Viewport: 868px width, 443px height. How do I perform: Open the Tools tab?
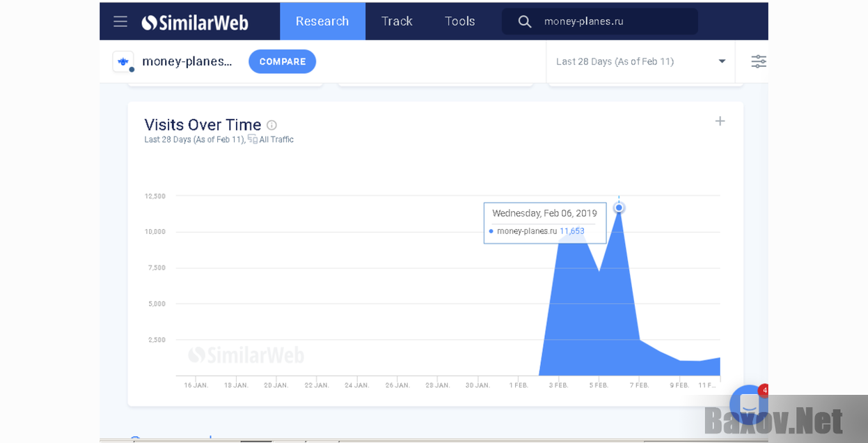pos(460,22)
